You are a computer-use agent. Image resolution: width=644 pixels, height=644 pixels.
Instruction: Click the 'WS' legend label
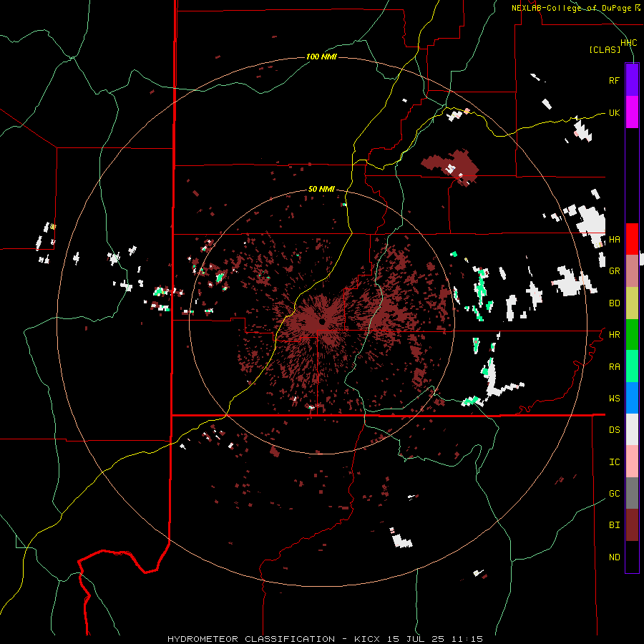click(614, 398)
